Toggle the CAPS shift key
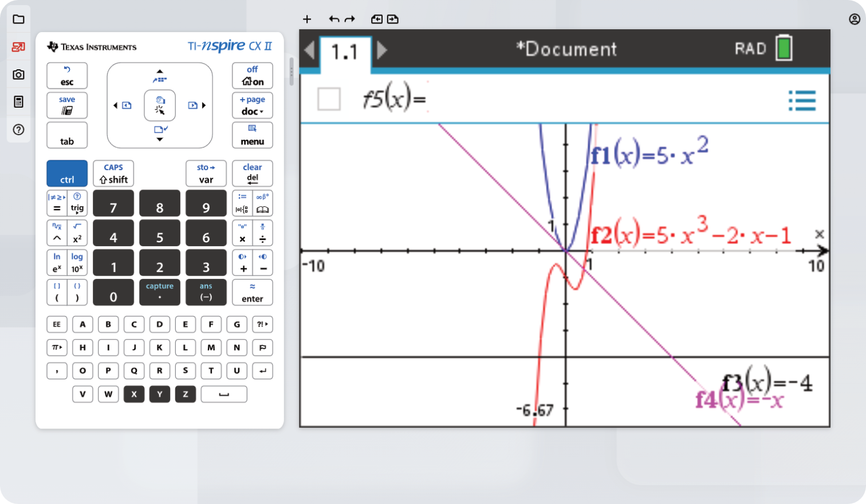The width and height of the screenshot is (866, 504). point(113,174)
